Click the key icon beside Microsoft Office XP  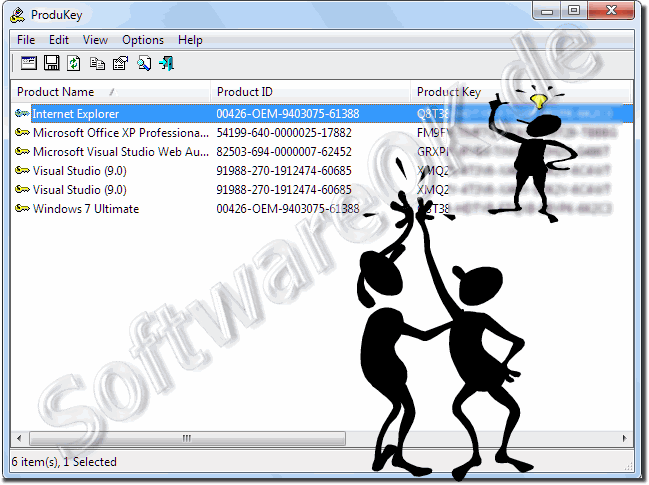click(x=22, y=132)
